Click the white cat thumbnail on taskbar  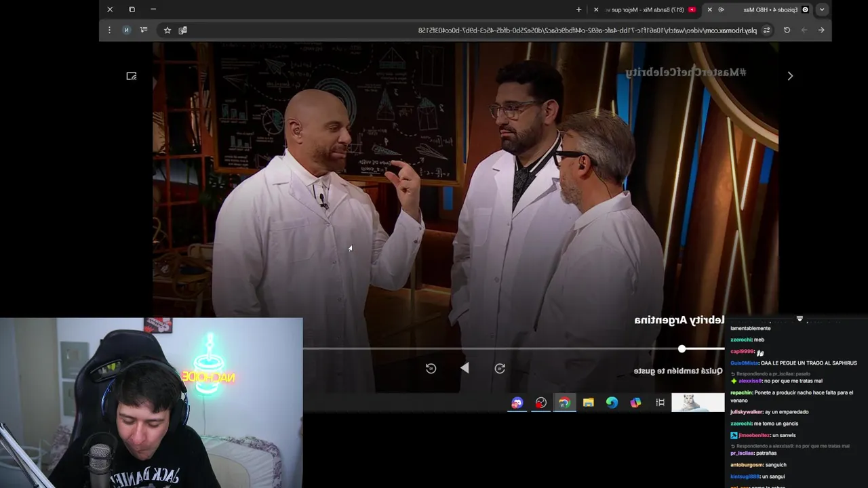[x=698, y=403]
